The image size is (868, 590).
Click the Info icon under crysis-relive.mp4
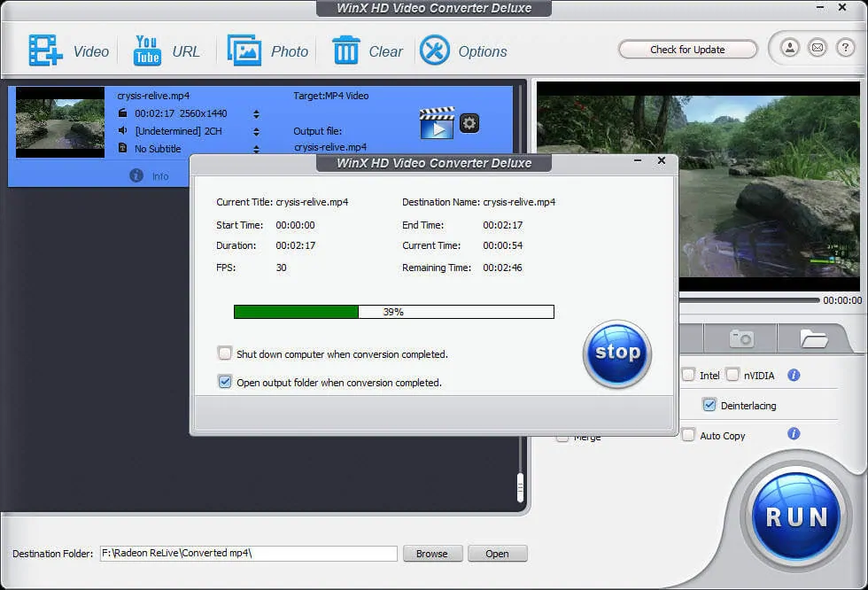click(x=136, y=175)
